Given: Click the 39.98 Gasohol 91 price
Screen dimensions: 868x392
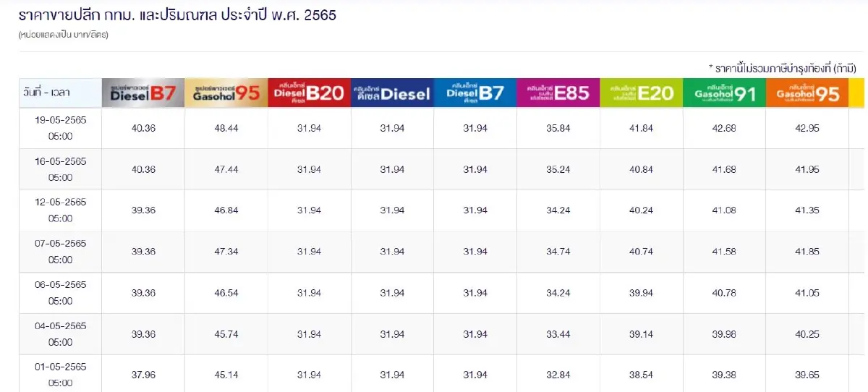Looking at the screenshot, I should [x=725, y=334].
